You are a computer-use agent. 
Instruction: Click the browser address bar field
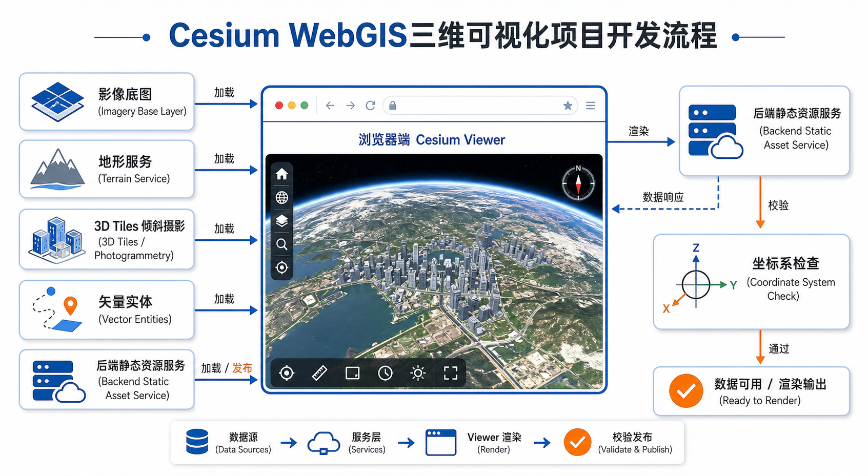tap(480, 106)
